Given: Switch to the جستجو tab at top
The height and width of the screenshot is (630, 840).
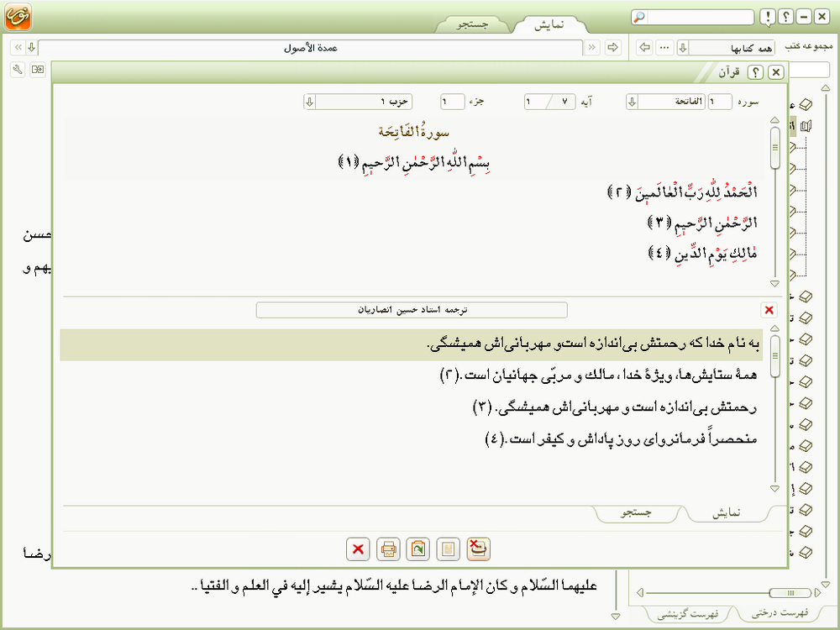Looking at the screenshot, I should click(x=473, y=24).
